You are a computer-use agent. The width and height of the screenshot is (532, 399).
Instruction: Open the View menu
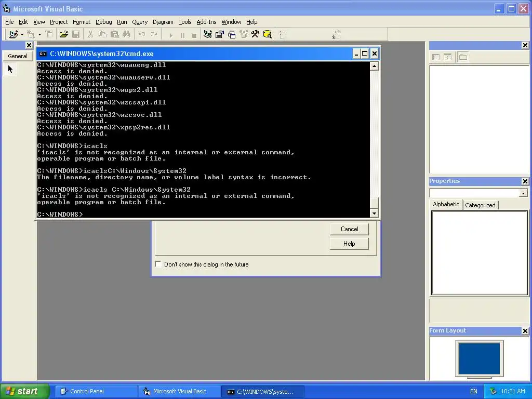39,22
